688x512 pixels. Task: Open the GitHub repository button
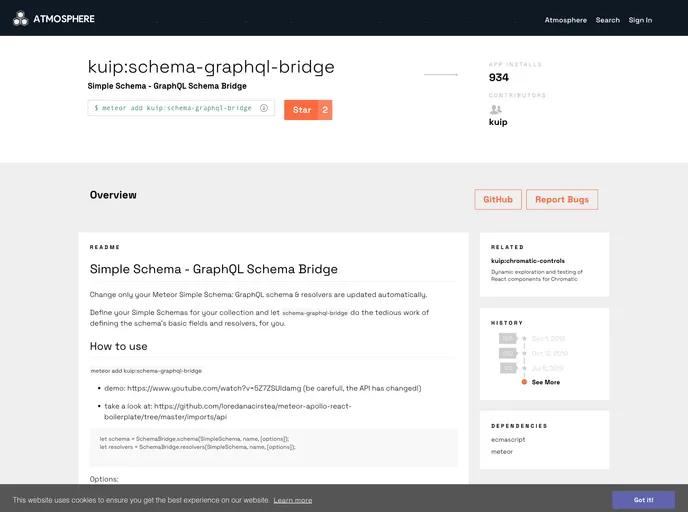point(498,200)
